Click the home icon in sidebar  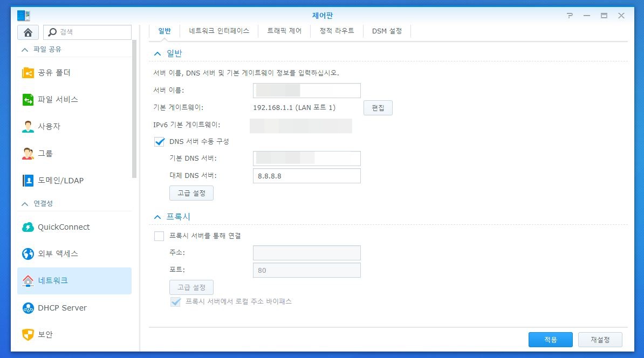[28, 32]
